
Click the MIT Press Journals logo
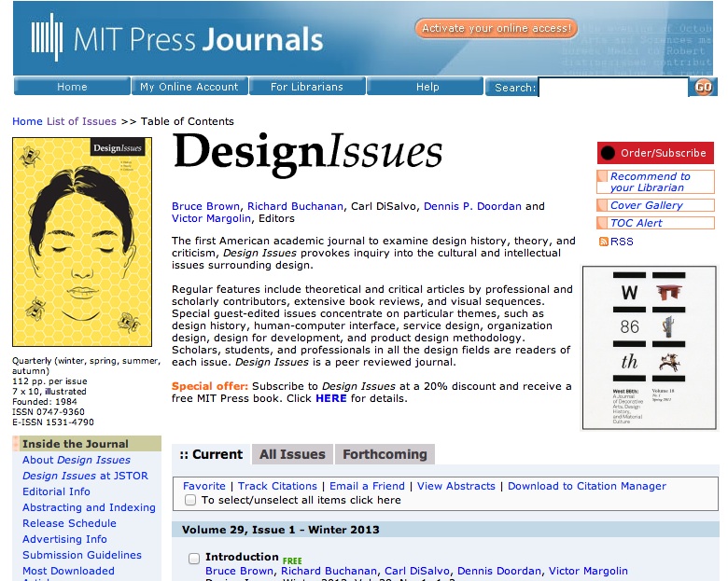click(177, 39)
